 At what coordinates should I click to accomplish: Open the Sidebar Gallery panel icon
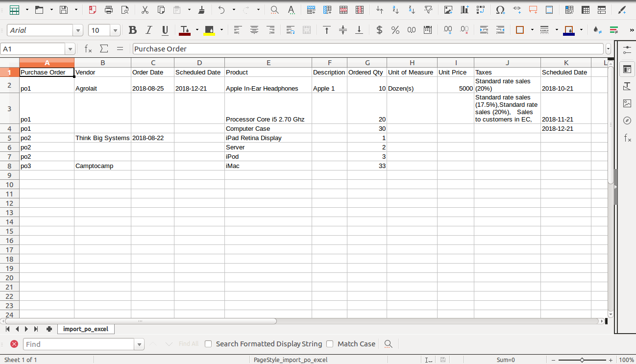[627, 103]
